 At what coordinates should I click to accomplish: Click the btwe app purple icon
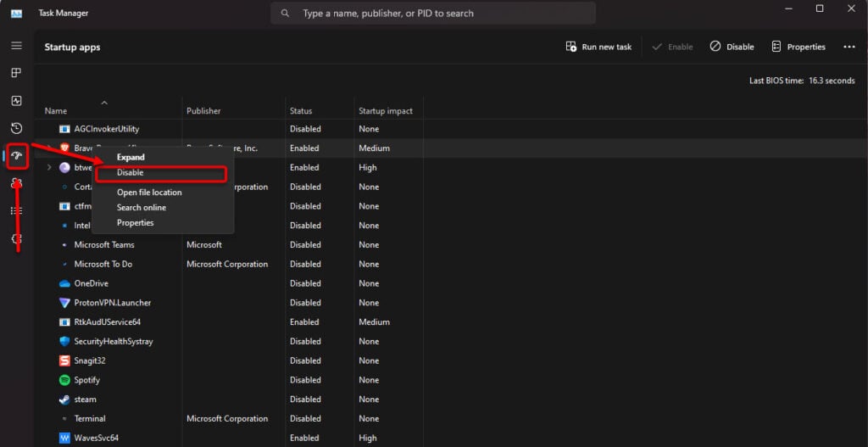[64, 167]
